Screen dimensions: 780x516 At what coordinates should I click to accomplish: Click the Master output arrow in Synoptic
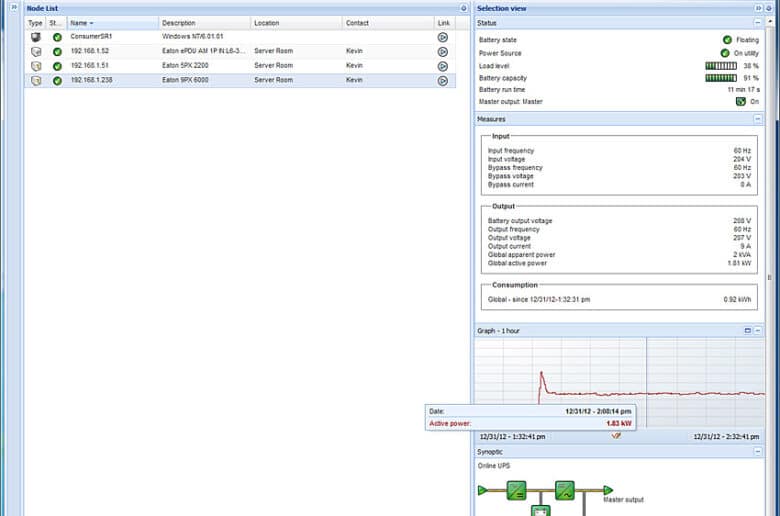click(608, 491)
